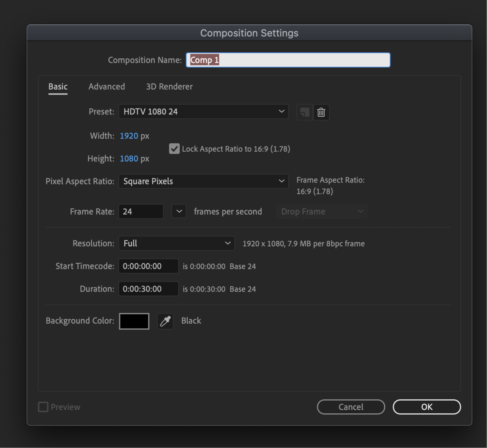
Task: Toggle Lock Aspect Ratio checkbox
Action: (x=174, y=149)
